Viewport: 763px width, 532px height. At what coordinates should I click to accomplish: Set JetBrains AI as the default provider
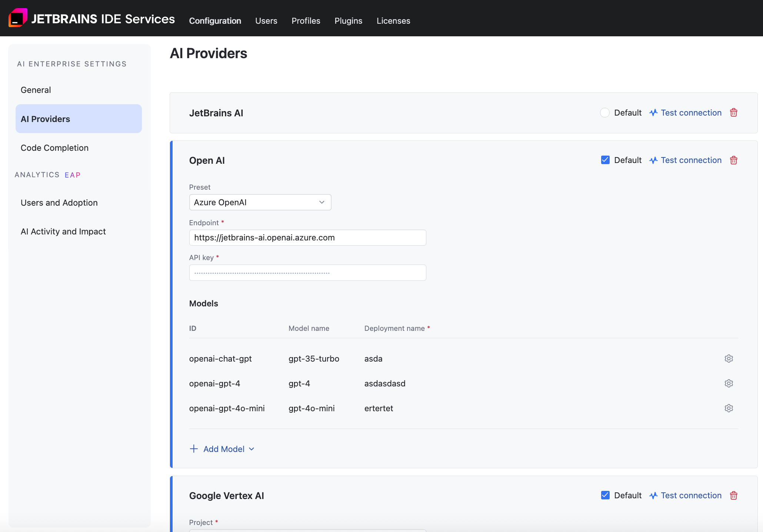(x=605, y=113)
